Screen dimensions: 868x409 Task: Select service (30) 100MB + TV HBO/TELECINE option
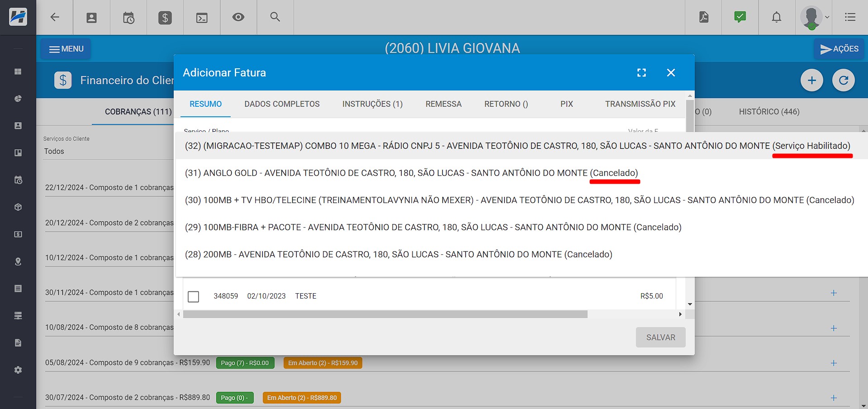(x=522, y=200)
